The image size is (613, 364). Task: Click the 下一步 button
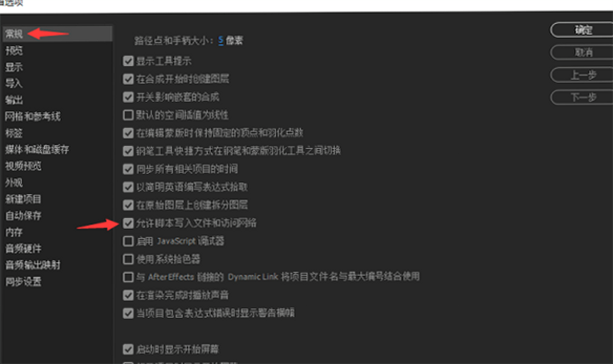click(583, 97)
